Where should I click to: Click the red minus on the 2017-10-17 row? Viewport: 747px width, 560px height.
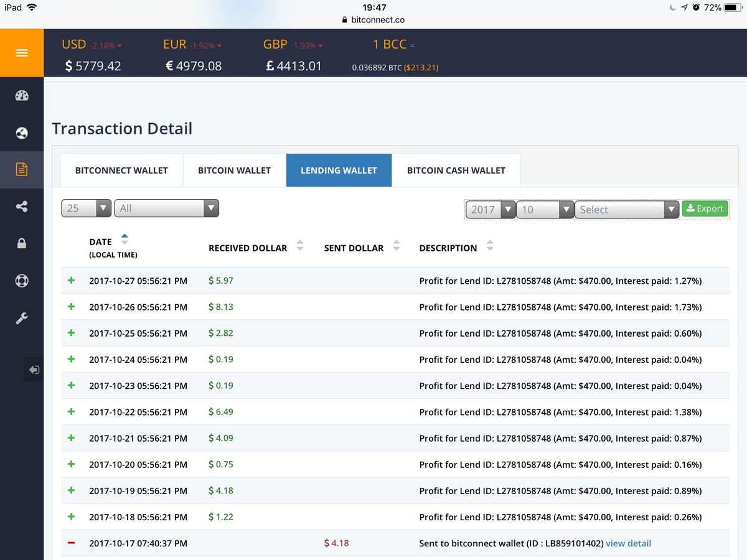click(71, 543)
